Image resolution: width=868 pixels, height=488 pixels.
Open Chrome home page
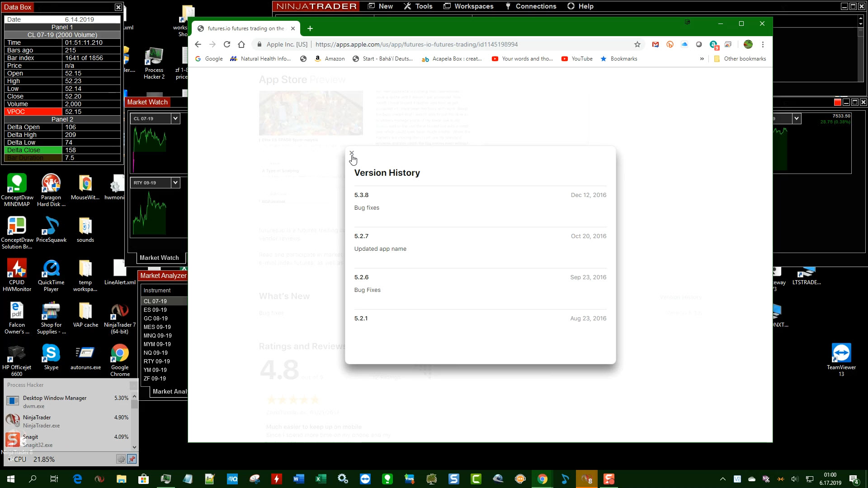click(x=241, y=44)
